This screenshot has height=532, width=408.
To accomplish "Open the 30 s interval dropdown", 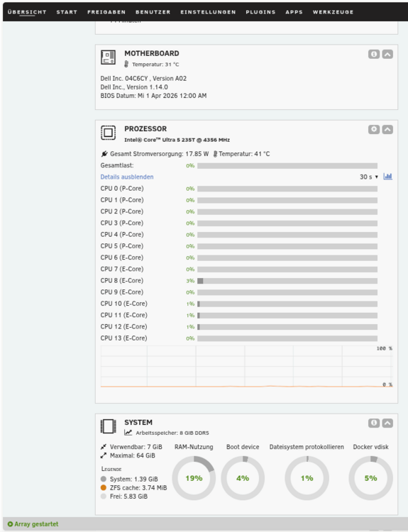I will point(369,177).
